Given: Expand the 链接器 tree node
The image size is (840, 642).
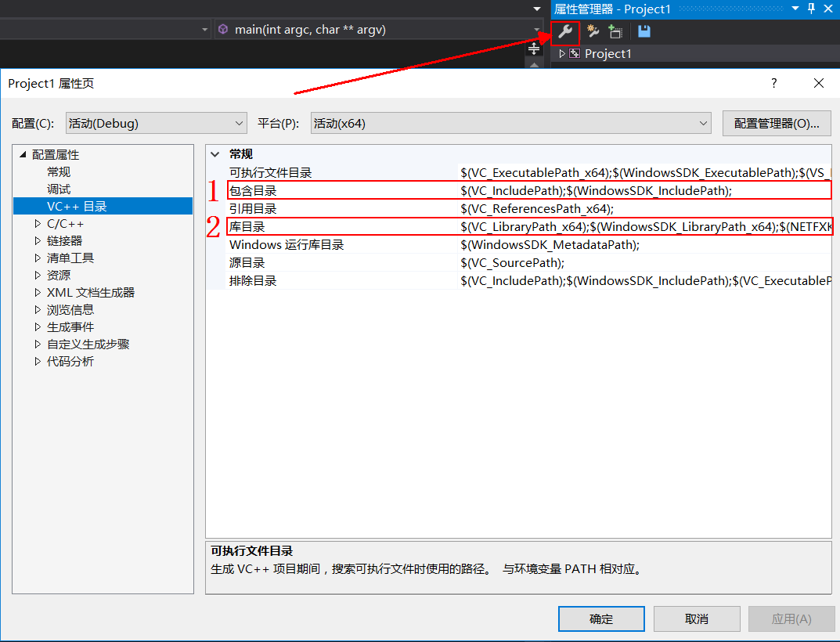Looking at the screenshot, I should pos(38,240).
